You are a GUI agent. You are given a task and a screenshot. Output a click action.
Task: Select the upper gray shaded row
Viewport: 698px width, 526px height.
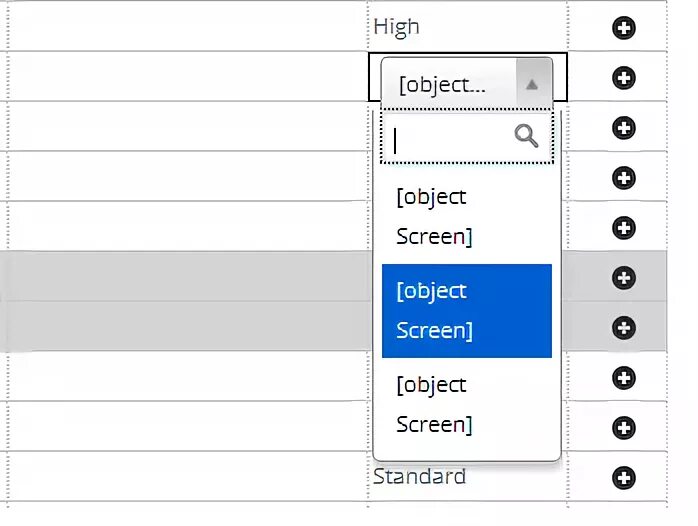point(180,277)
